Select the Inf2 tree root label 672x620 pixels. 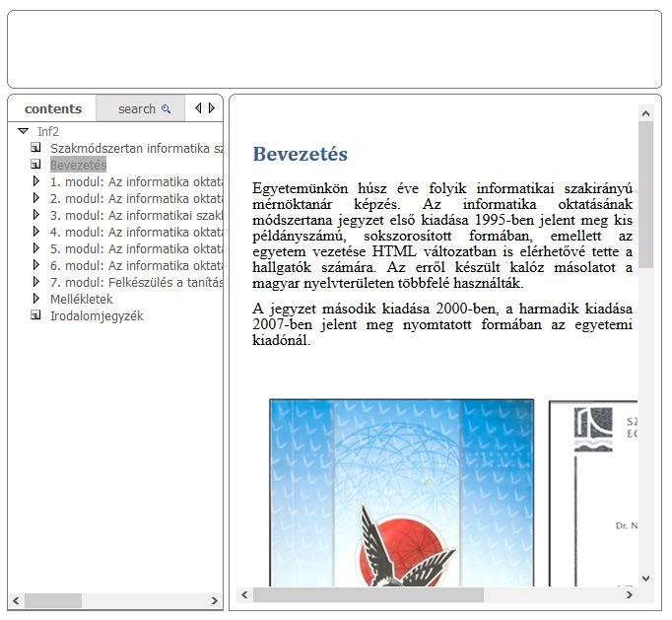[x=48, y=132]
